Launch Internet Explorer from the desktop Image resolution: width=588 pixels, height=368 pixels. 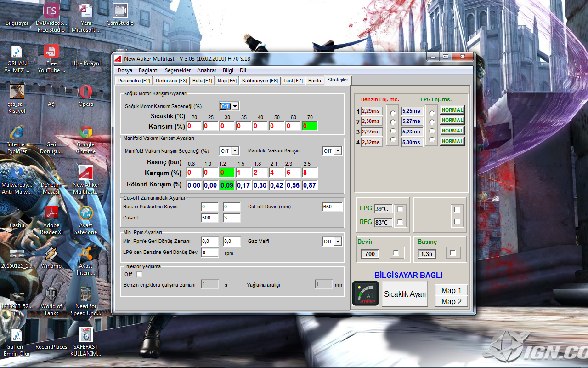click(x=17, y=139)
